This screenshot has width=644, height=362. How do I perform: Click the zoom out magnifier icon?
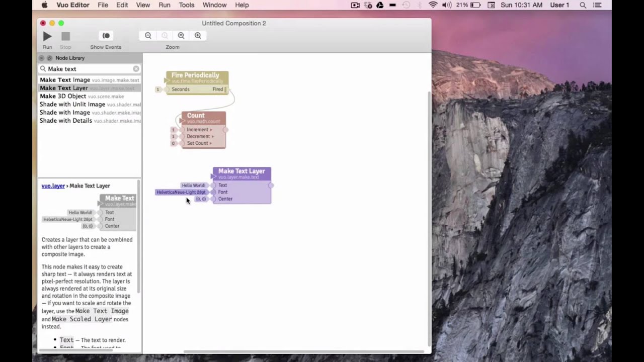[148, 36]
